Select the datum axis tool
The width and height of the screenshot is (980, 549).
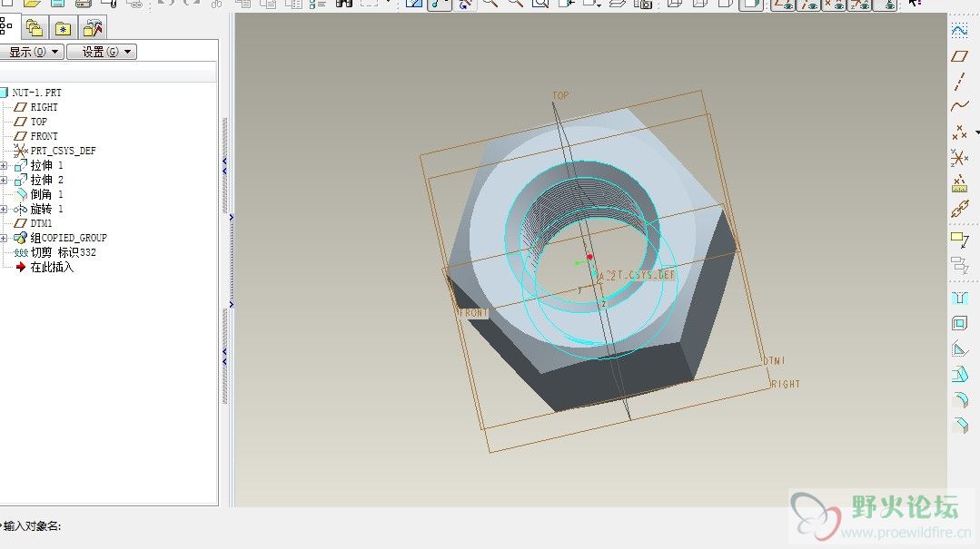959,82
